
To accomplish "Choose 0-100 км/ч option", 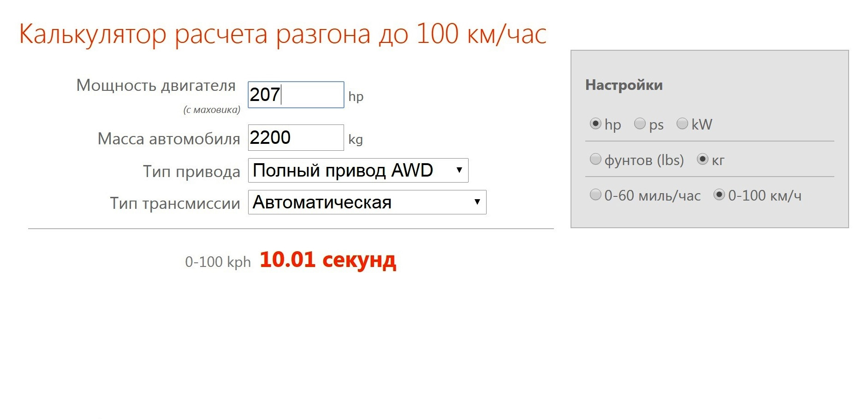I will point(719,195).
